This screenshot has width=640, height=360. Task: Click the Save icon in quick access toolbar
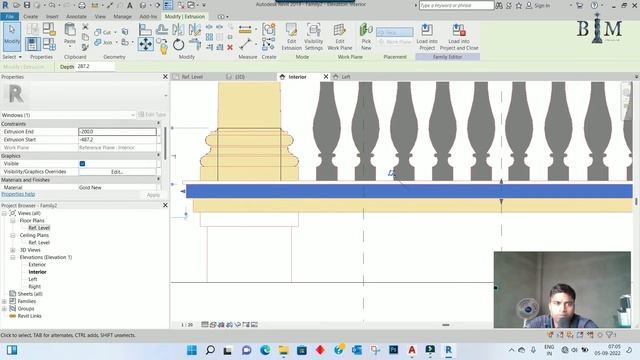coord(27,5)
